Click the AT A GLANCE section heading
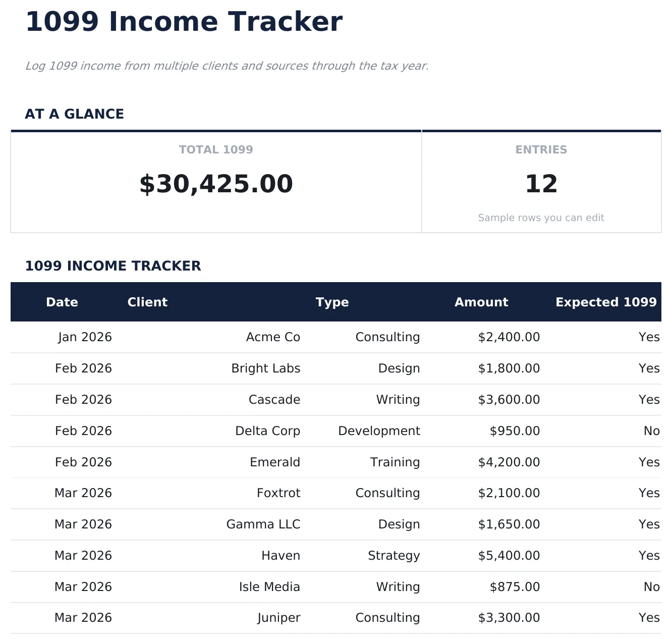 click(75, 114)
